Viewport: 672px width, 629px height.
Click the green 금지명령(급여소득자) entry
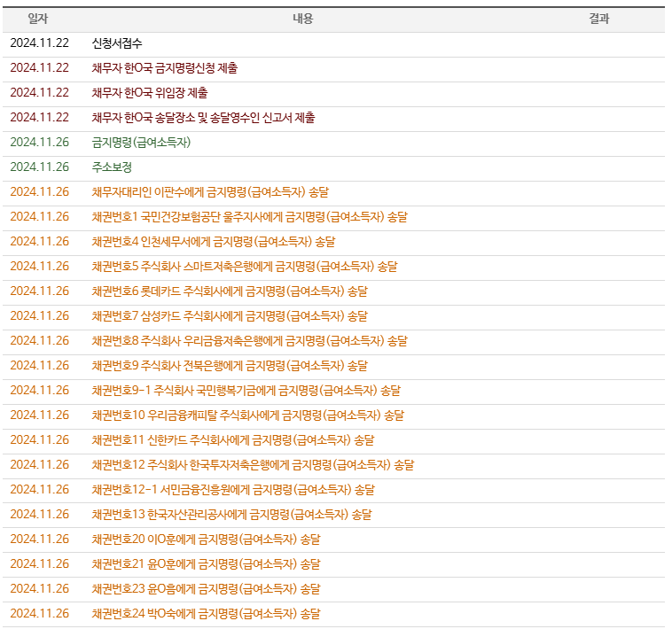[x=141, y=143]
